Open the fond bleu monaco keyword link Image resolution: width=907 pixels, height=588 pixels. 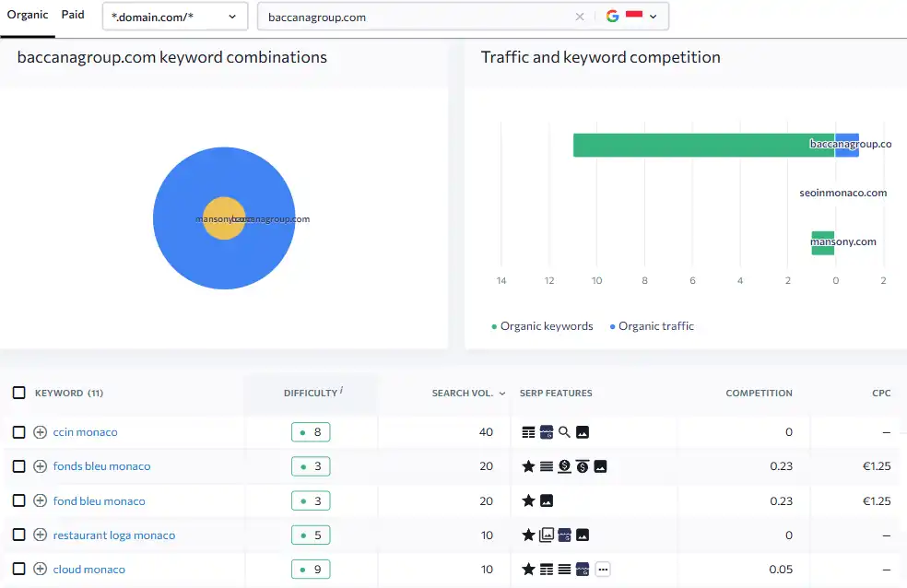[x=99, y=500]
